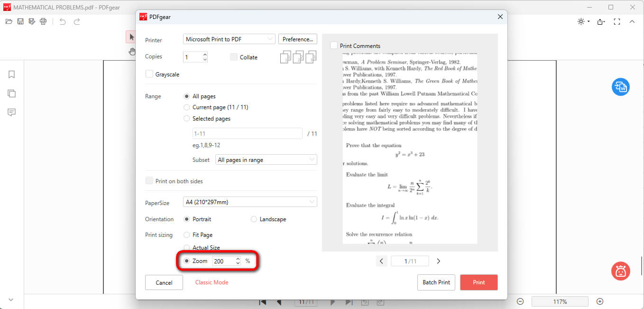This screenshot has width=644, height=309.
Task: Go to next preview page arrow
Action: pos(438,261)
